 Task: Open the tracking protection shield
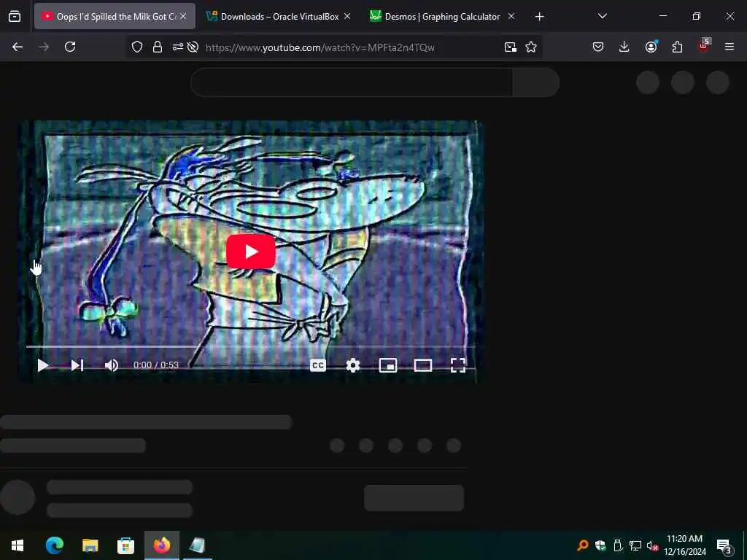[137, 47]
